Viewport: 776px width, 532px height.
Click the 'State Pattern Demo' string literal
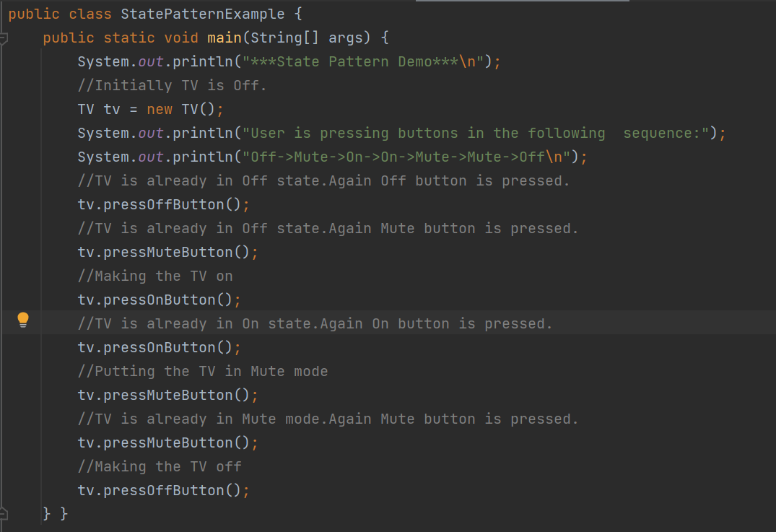[x=363, y=62]
